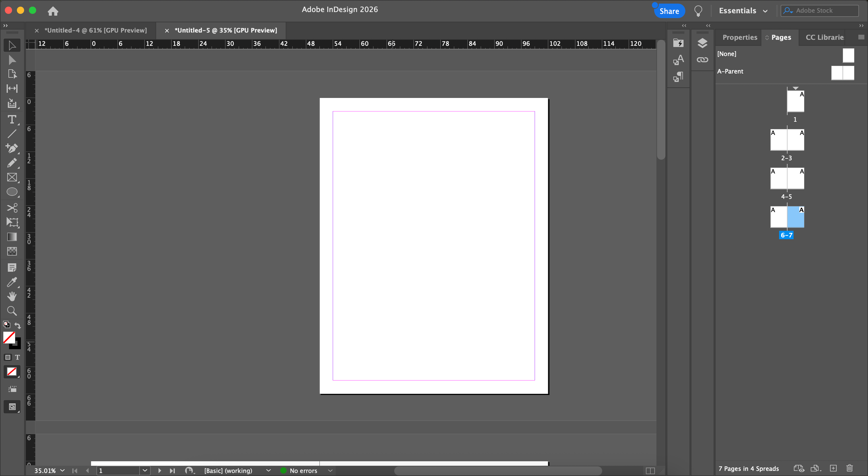Viewport: 868px width, 476px height.
Task: Click the Share button
Action: (x=669, y=11)
